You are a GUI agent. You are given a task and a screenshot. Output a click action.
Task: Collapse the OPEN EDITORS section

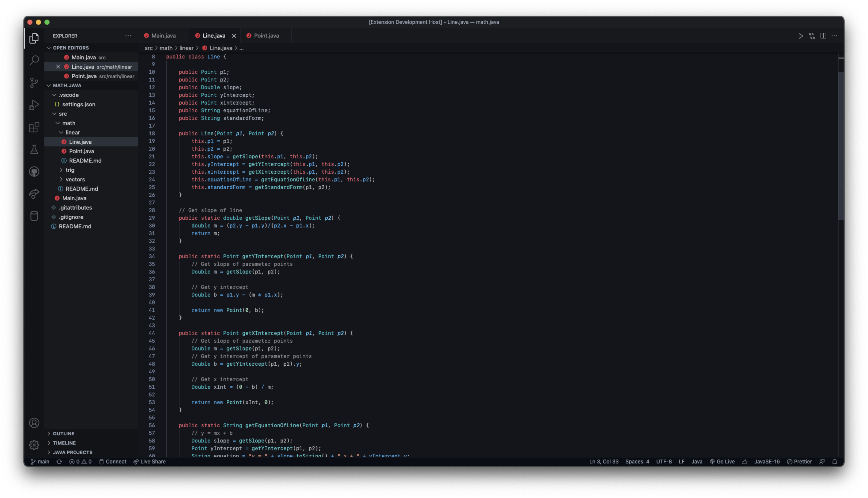click(x=70, y=48)
